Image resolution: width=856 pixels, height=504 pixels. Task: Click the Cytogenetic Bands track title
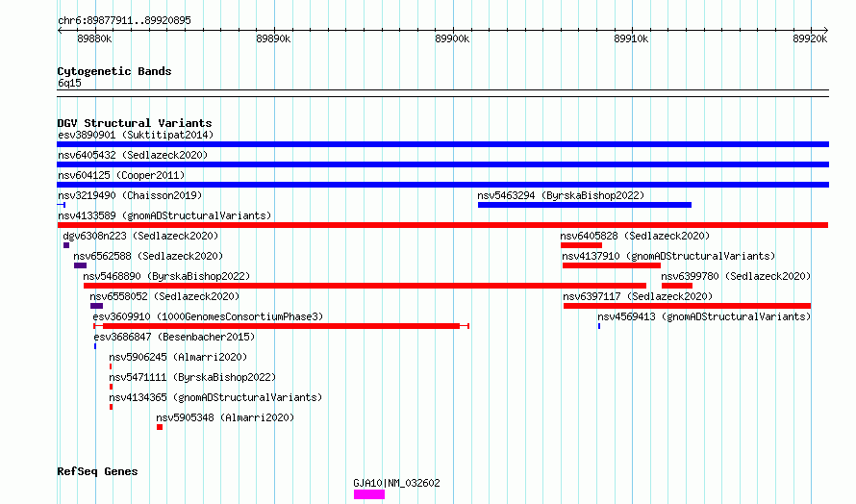point(114,71)
